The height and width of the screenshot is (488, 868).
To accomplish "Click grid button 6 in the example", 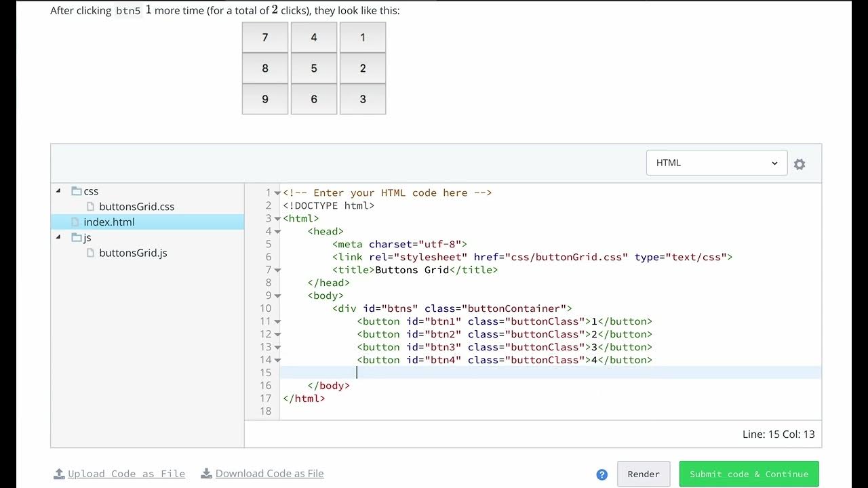I will pos(314,99).
